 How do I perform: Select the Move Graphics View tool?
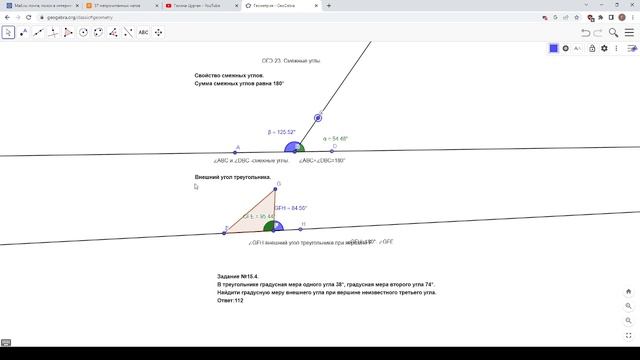158,33
